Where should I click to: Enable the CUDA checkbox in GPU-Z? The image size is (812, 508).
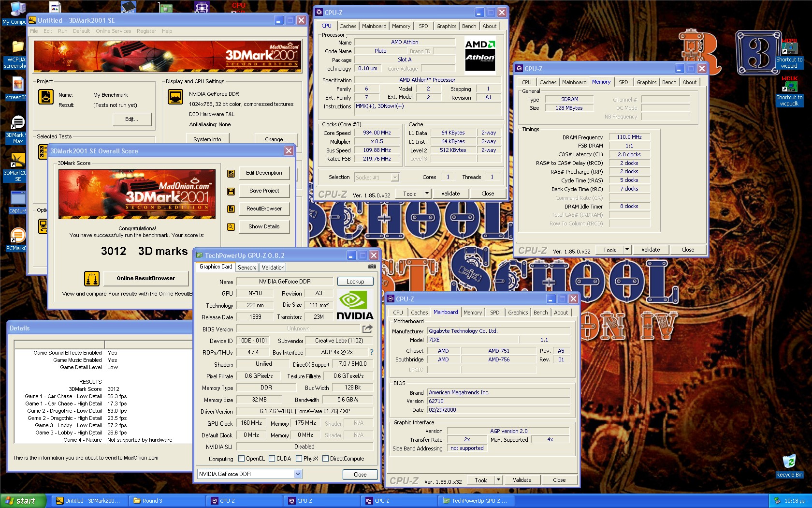point(272,459)
